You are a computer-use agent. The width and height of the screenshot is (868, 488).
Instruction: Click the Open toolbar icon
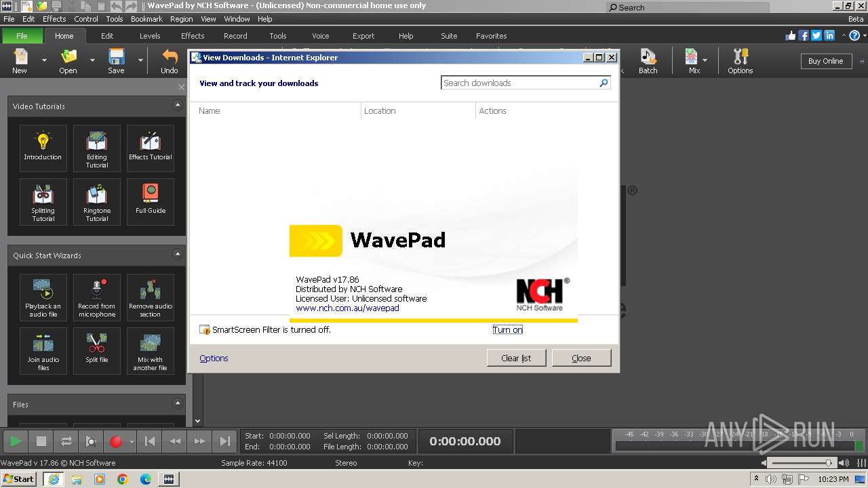pyautogui.click(x=68, y=60)
